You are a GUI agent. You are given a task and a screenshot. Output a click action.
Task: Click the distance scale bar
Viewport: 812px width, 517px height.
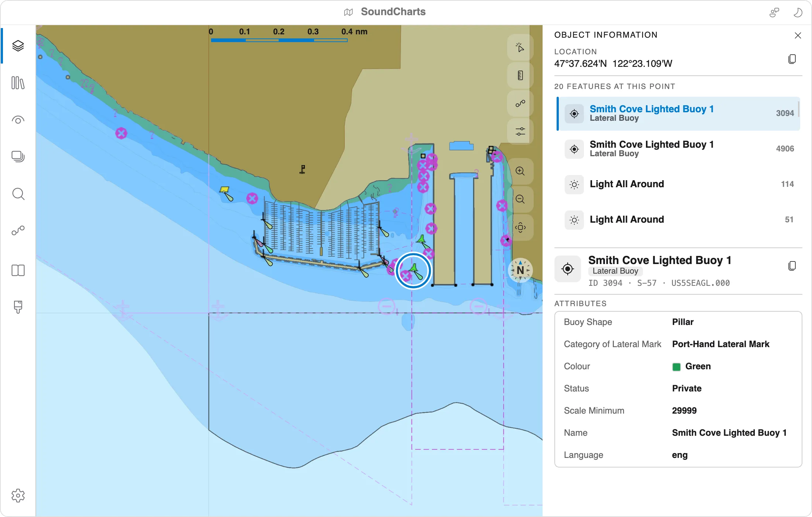(279, 40)
